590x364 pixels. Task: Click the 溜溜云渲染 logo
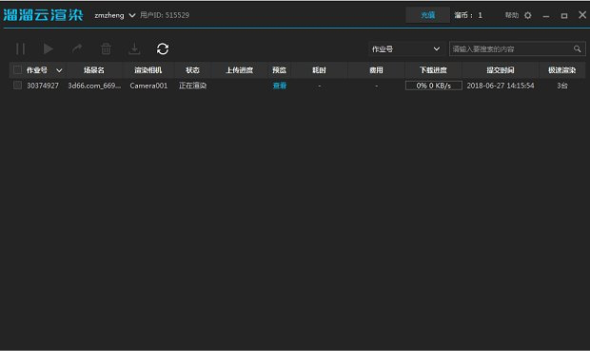(x=43, y=15)
